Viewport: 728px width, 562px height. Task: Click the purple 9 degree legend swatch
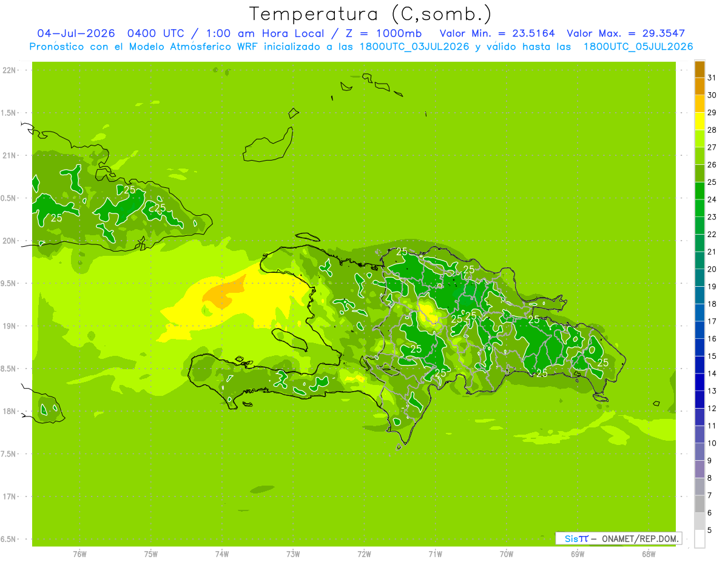[x=699, y=452]
